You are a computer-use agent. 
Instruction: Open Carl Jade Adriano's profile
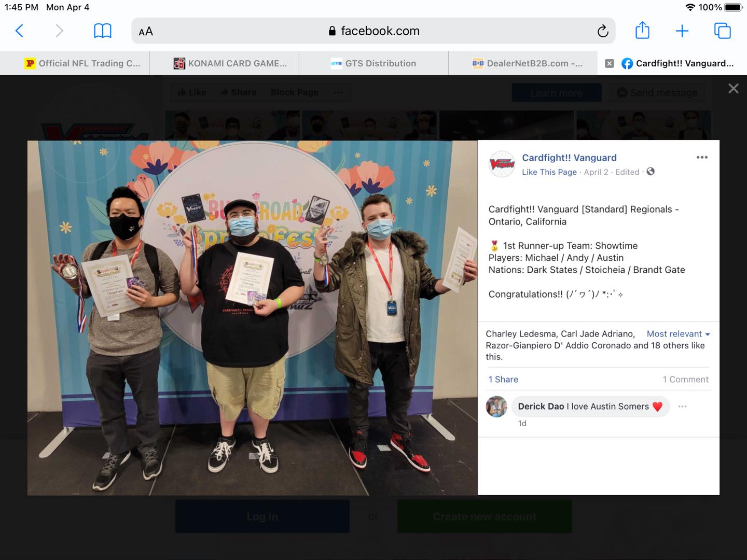[x=598, y=334]
